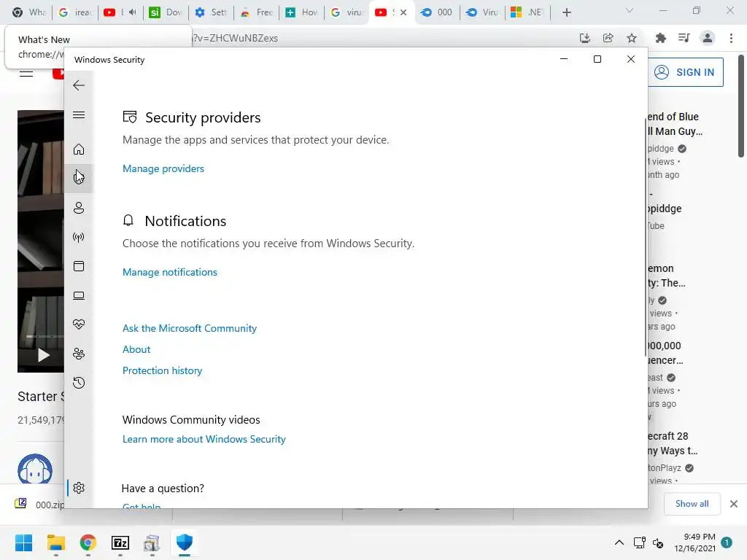Switch to the 000 tab
This screenshot has width=747, height=560.
(437, 12)
